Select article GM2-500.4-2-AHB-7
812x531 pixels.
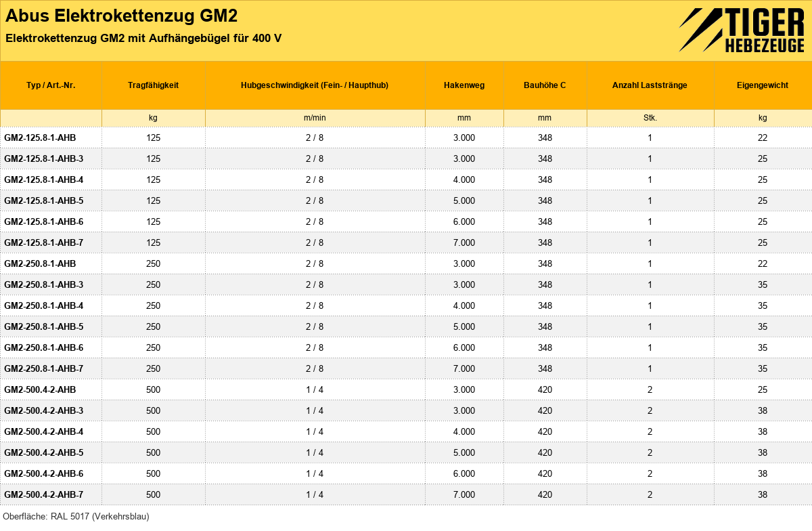coord(44,494)
